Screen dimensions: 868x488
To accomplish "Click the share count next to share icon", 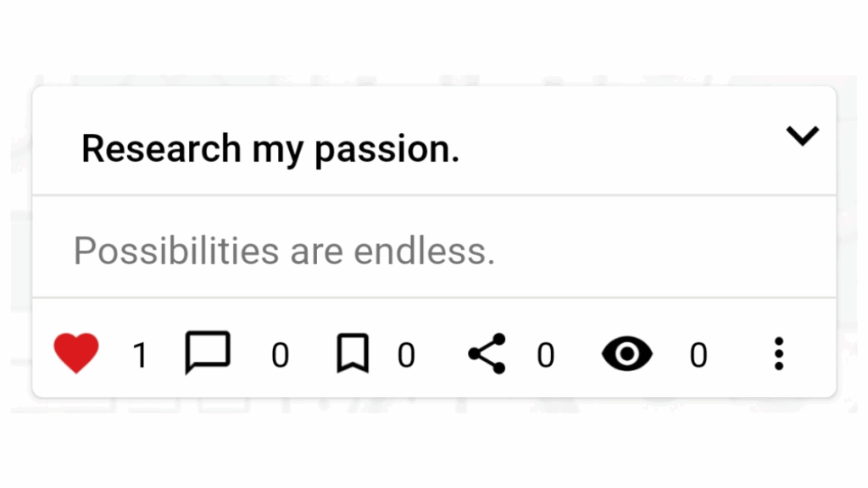I will pyautogui.click(x=545, y=356).
